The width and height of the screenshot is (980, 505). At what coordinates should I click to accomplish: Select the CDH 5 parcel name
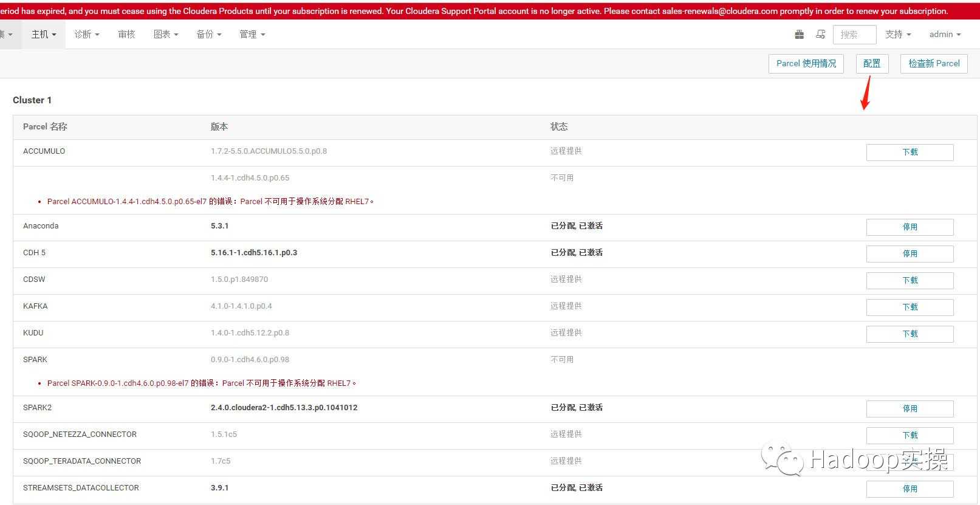(34, 252)
